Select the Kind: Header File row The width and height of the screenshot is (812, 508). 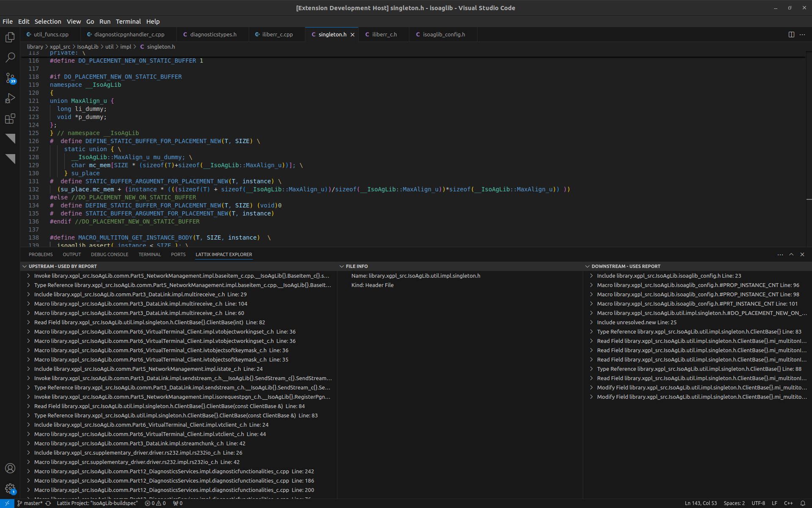(x=460, y=285)
